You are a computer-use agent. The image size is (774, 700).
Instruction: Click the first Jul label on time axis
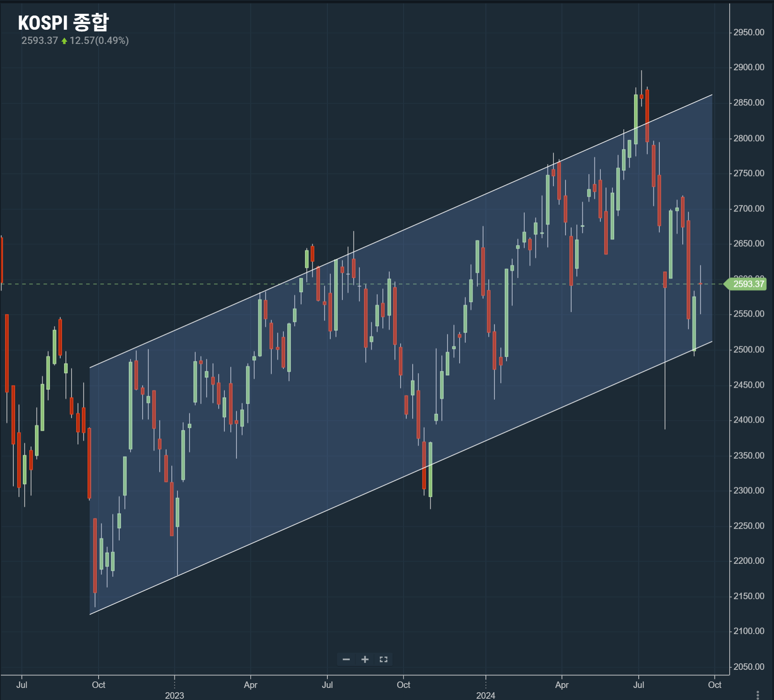pos(22,685)
